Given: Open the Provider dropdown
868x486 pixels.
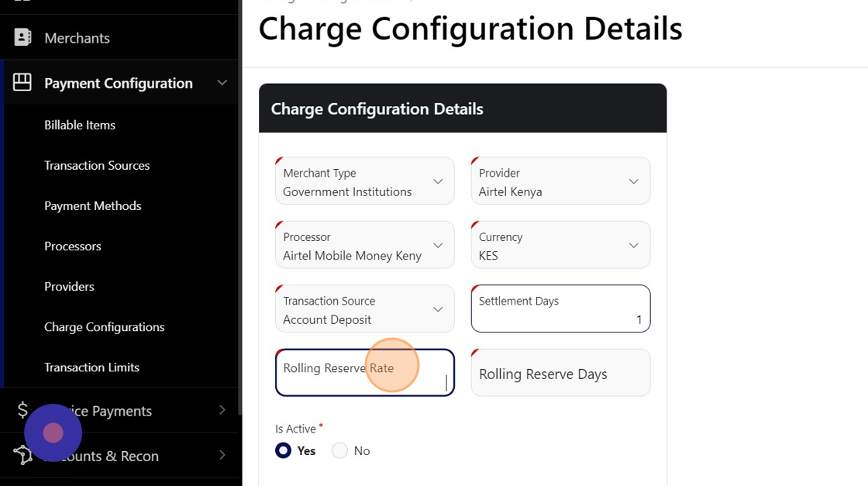Looking at the screenshot, I should [560, 181].
